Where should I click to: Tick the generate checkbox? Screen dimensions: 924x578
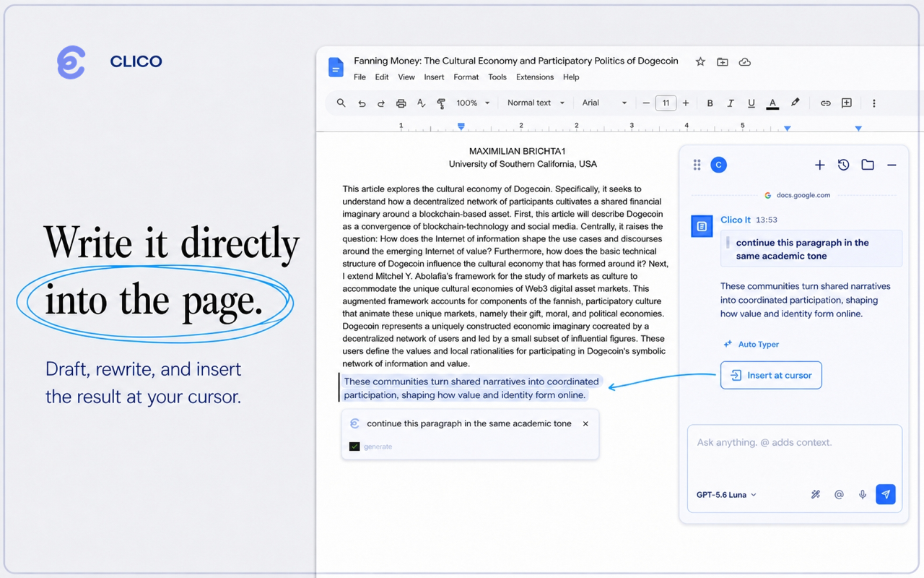(x=354, y=447)
